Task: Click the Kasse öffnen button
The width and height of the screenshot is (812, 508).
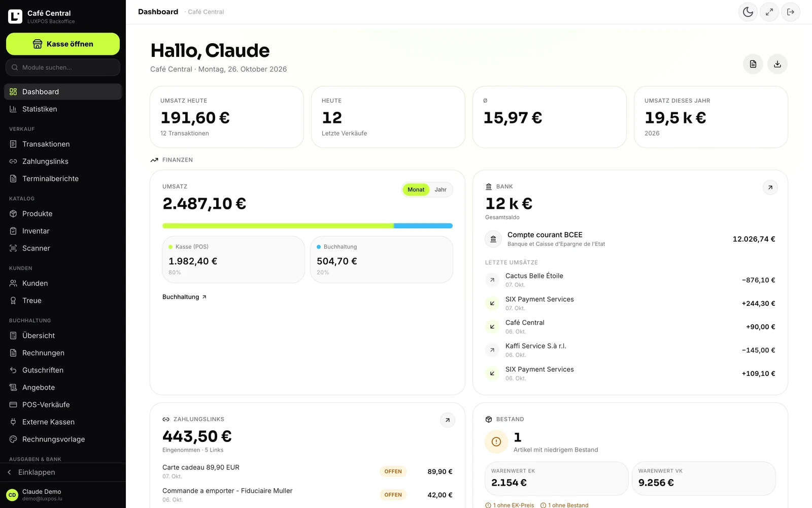Action: 63,44
